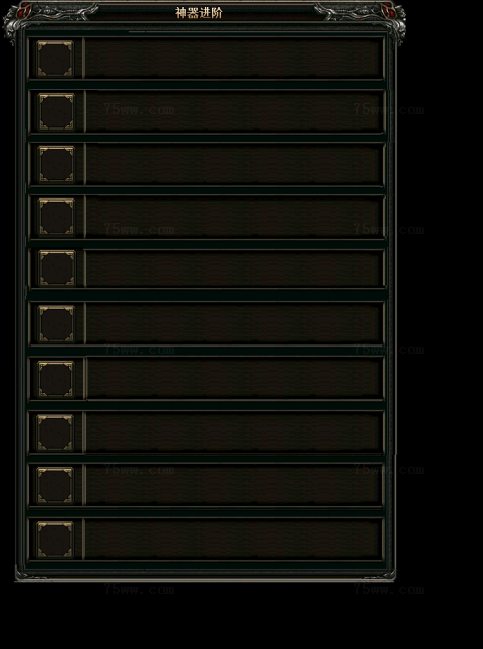The width and height of the screenshot is (483, 649).
Task: Click the ninth row's item slot
Action: point(55,485)
